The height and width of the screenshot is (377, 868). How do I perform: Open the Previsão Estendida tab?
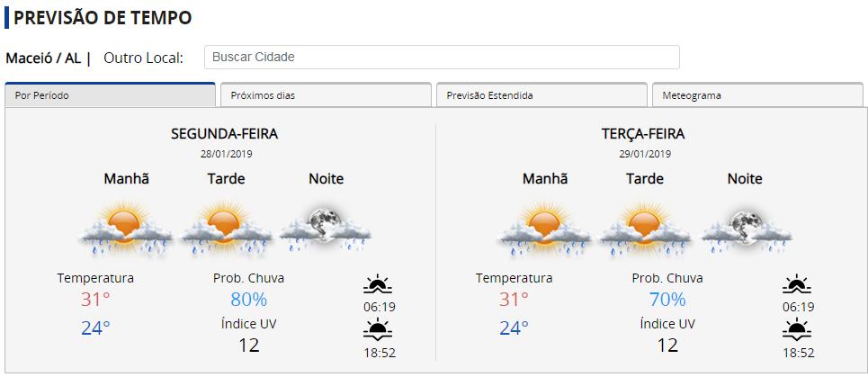click(541, 95)
